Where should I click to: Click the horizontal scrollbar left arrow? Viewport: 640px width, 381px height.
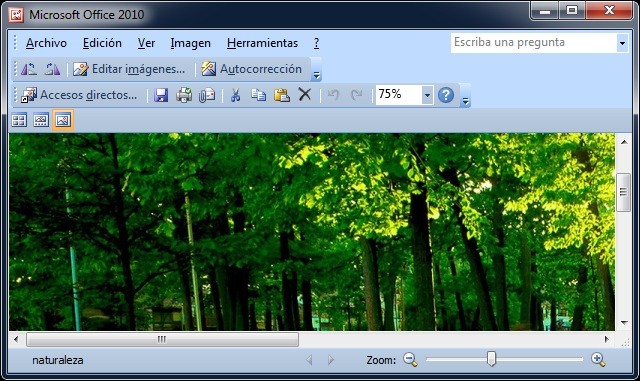[16, 339]
